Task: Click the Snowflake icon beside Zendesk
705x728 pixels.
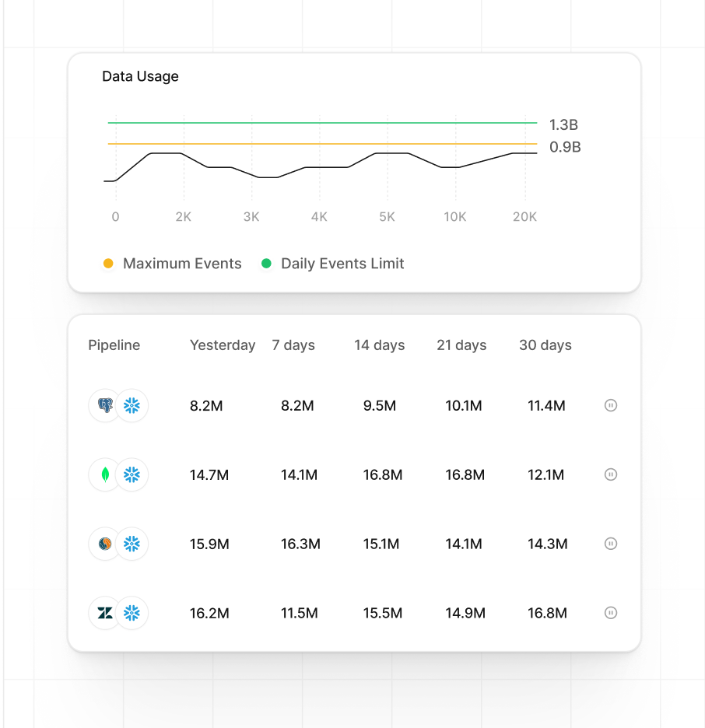Action: (132, 613)
